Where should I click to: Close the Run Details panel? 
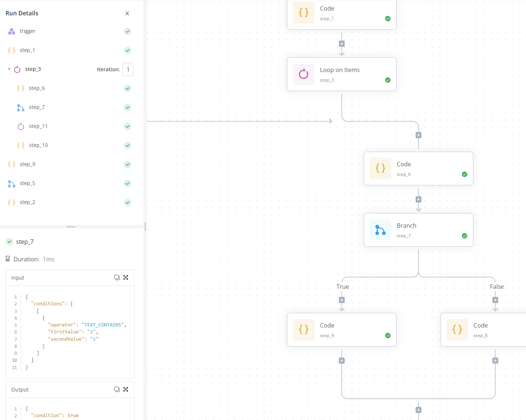click(127, 13)
